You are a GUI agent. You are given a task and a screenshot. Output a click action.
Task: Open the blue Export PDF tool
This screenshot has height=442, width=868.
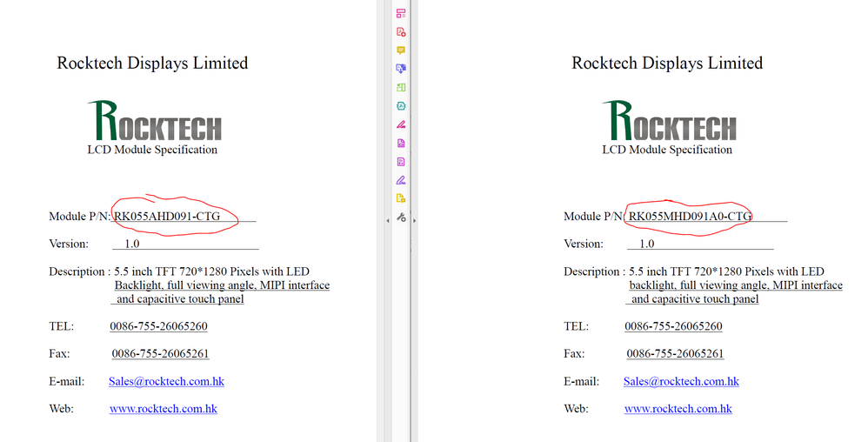[x=401, y=69]
